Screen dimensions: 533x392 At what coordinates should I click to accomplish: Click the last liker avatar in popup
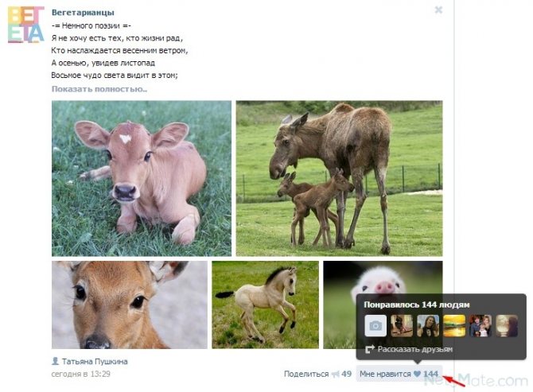[x=507, y=326]
